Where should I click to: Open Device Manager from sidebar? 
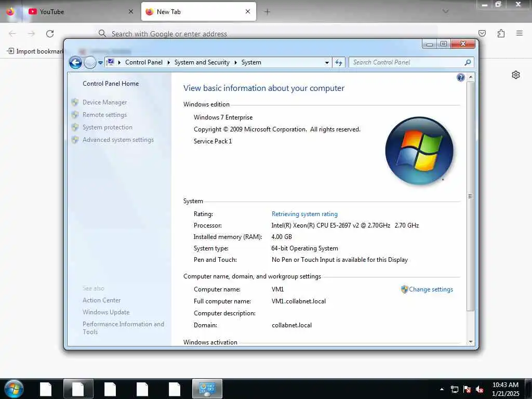tap(105, 102)
